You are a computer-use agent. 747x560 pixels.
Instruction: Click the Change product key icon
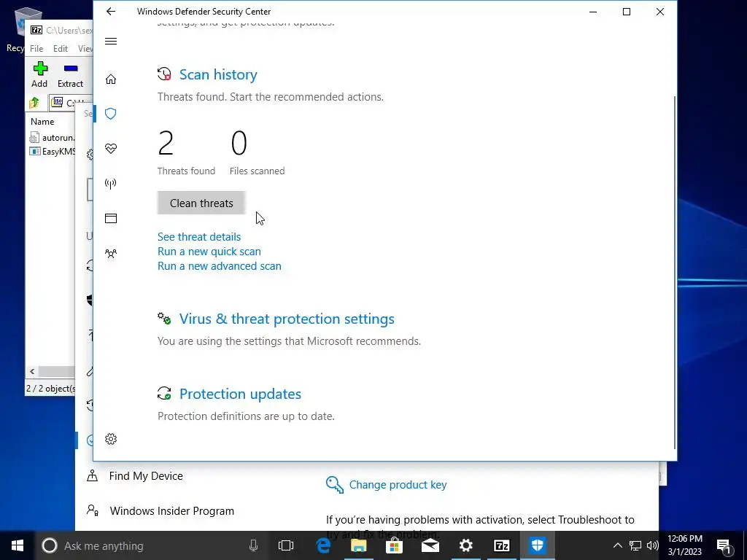334,485
